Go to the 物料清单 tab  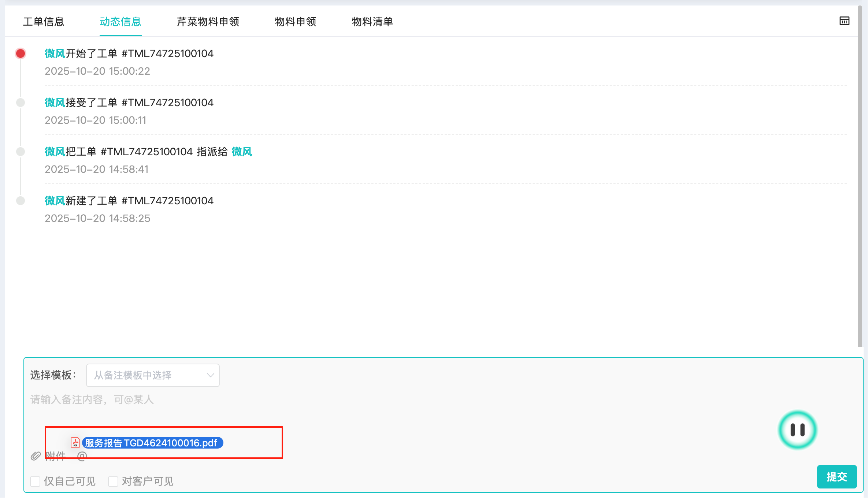click(372, 22)
